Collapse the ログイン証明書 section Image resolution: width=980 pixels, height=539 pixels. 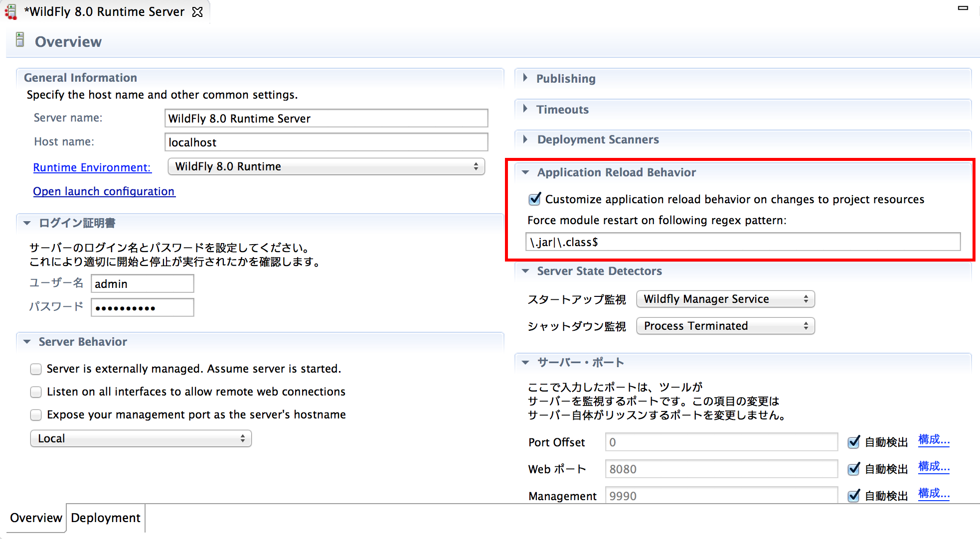pos(27,223)
